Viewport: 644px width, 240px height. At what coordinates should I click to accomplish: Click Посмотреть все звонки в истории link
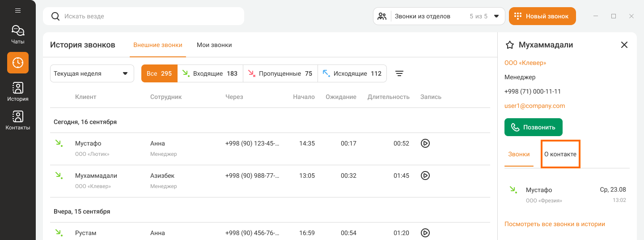coord(555,224)
